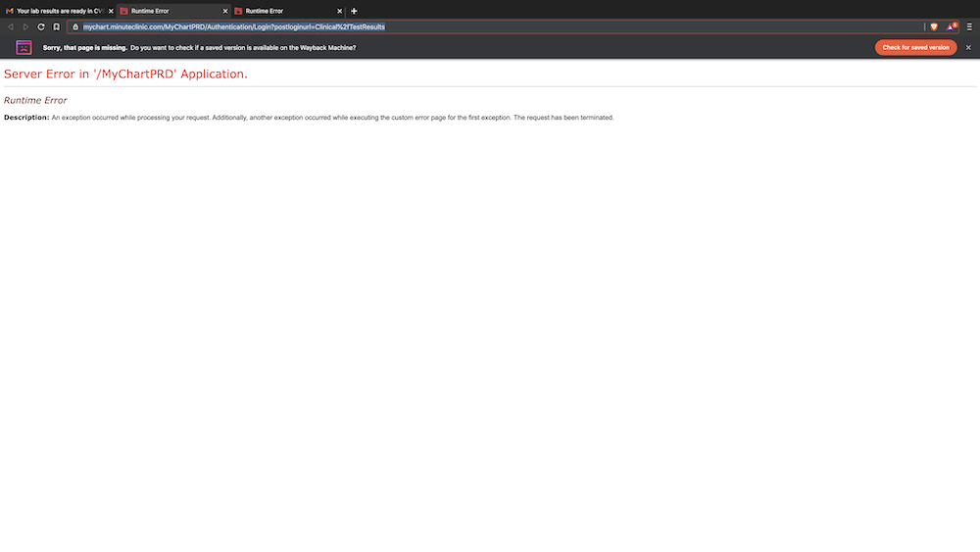The width and height of the screenshot is (980, 552).
Task: Click Check for saved version button
Action: (915, 47)
